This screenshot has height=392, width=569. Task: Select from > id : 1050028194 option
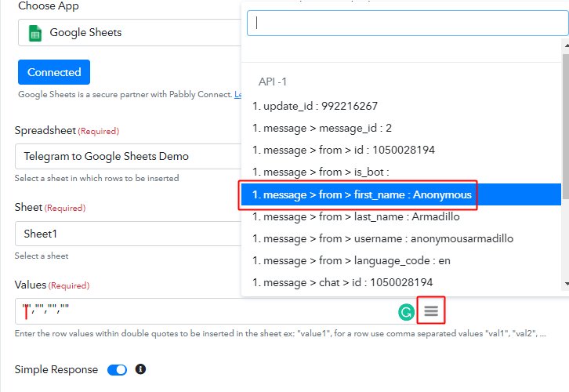401,150
